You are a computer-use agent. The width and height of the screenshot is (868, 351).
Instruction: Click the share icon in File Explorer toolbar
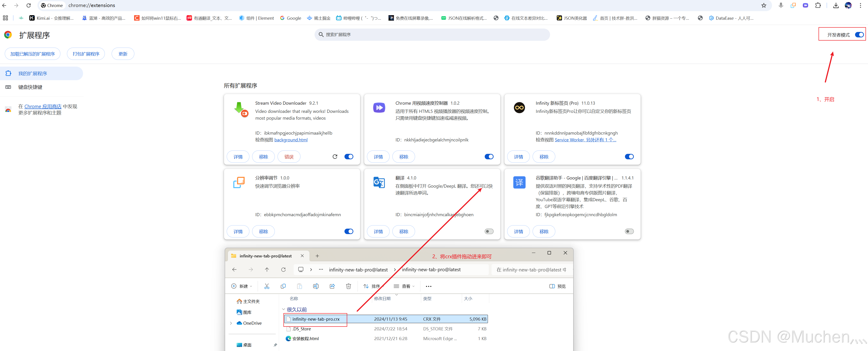coord(332,286)
